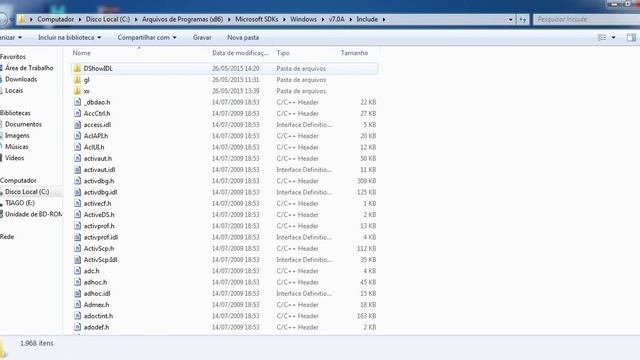Click the adhoc.idl file icon
Viewport: 640px width, 360px height.
[77, 293]
